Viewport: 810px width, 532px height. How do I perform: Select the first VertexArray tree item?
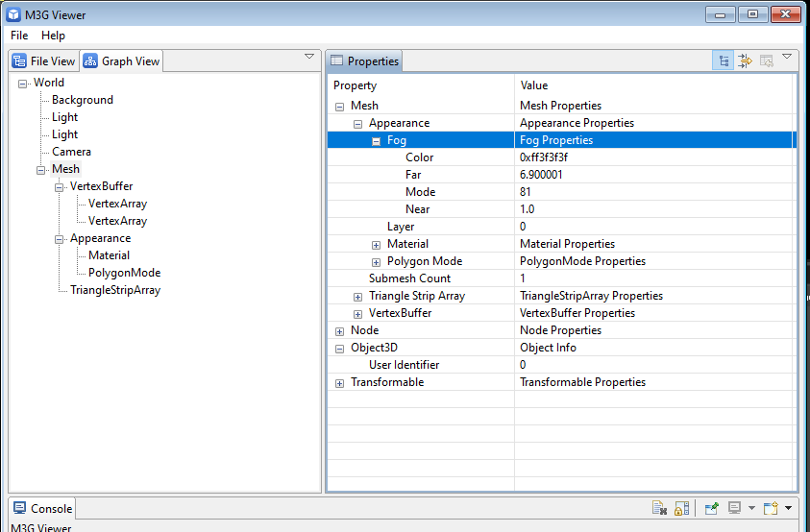click(x=118, y=204)
